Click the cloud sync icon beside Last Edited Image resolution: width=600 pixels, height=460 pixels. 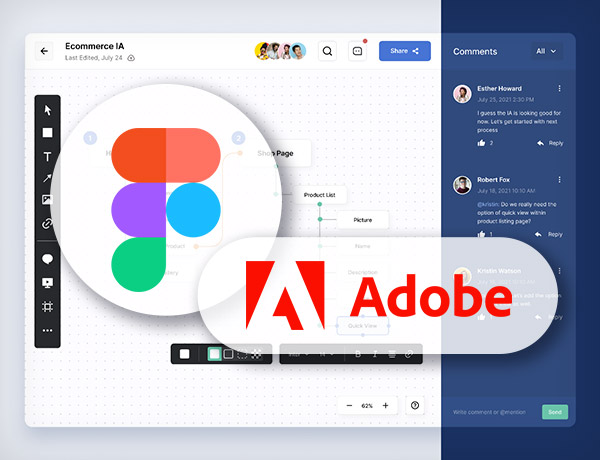click(x=131, y=58)
